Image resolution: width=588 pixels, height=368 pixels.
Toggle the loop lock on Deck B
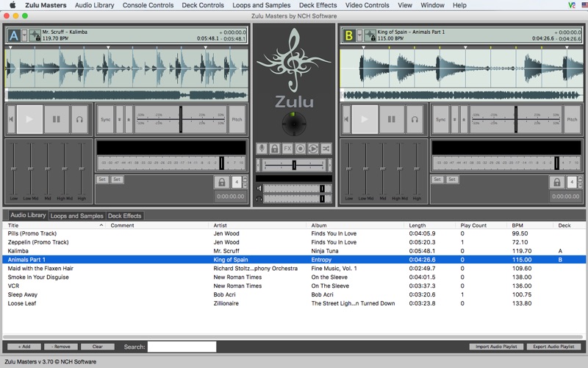pos(557,183)
